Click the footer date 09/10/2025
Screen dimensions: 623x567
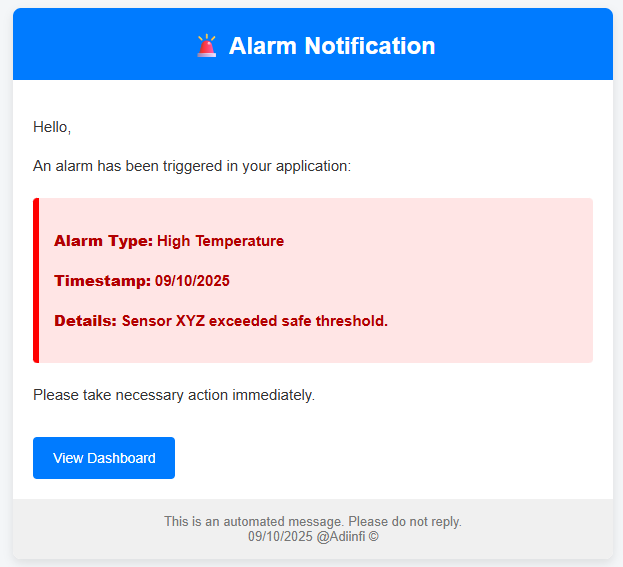280,536
